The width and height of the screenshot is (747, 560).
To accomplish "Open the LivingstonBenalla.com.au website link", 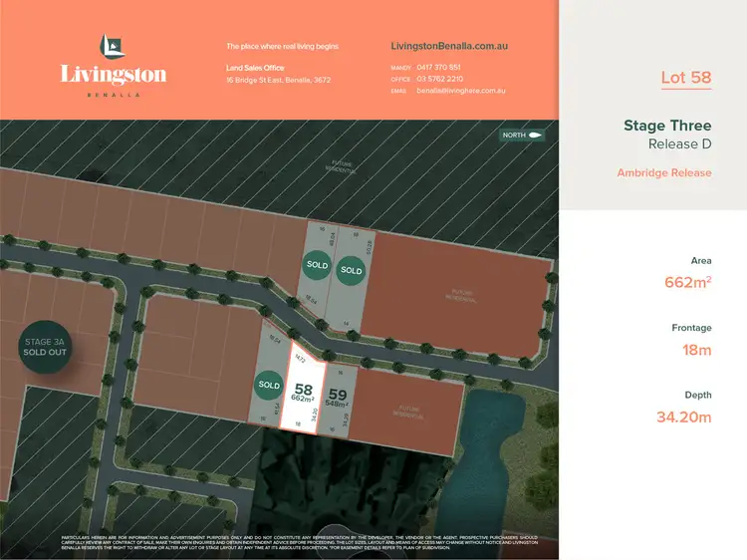I will [449, 47].
